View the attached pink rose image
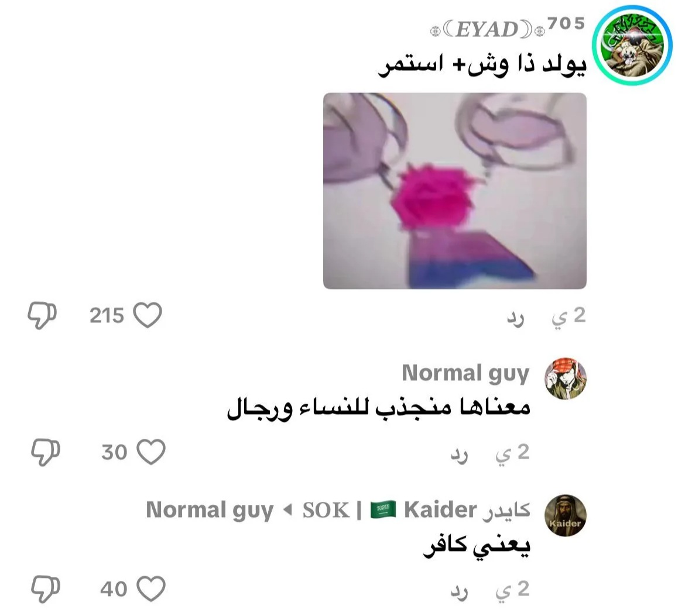This screenshot has height=616, width=685. [455, 191]
